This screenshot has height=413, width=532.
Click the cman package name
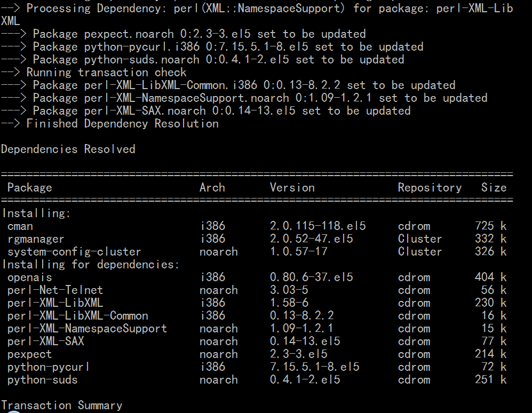(x=20, y=226)
